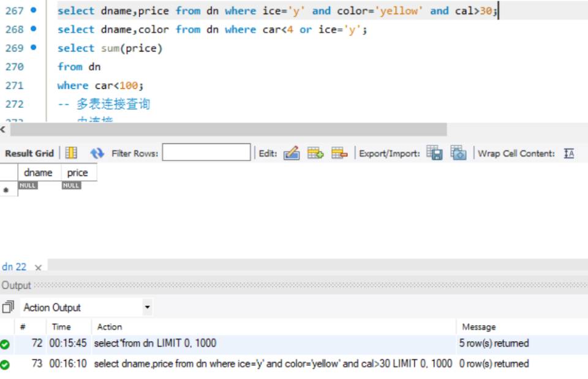Toggle Wrap Cell Content icon
Image resolution: width=588 pixels, height=379 pixels.
coord(569,153)
